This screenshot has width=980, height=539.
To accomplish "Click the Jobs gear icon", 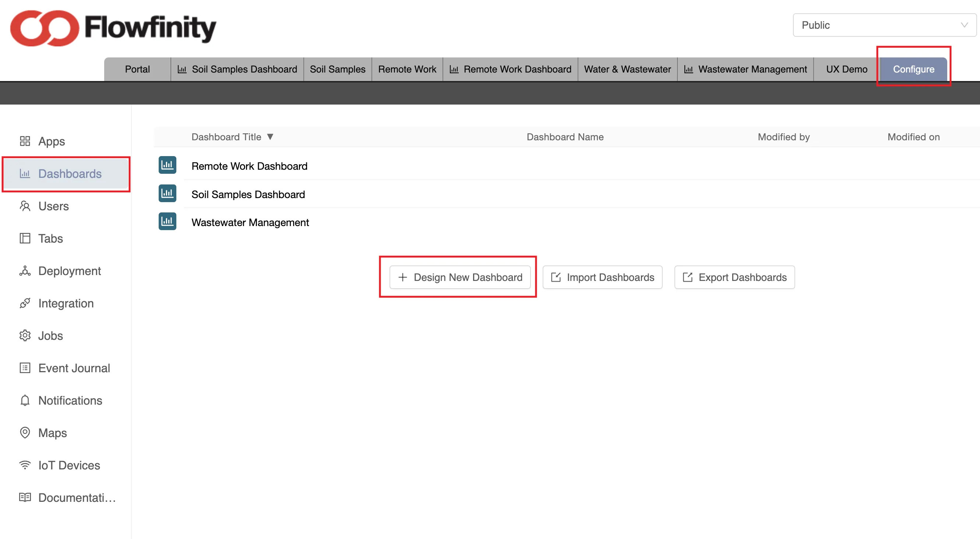I will click(25, 335).
